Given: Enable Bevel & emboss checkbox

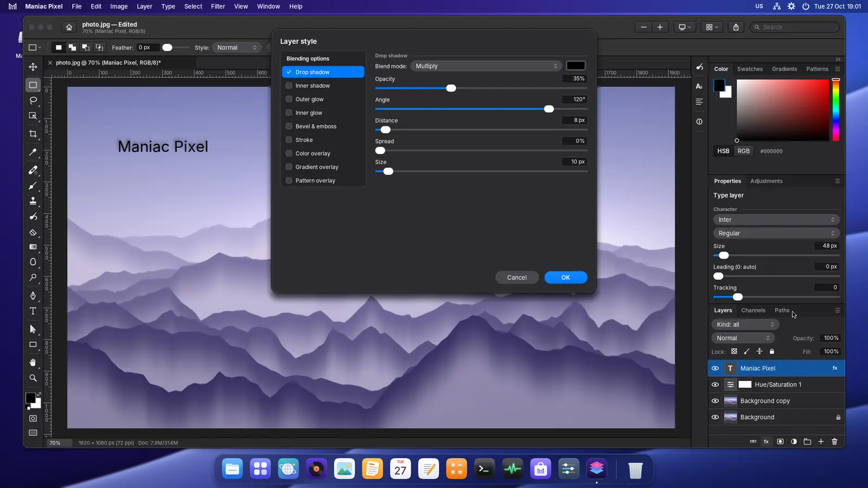Looking at the screenshot, I should point(289,126).
